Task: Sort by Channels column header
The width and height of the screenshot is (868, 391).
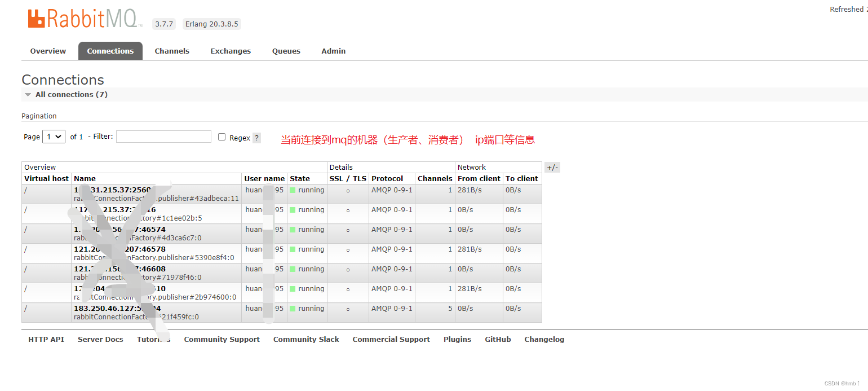Action: (x=435, y=178)
